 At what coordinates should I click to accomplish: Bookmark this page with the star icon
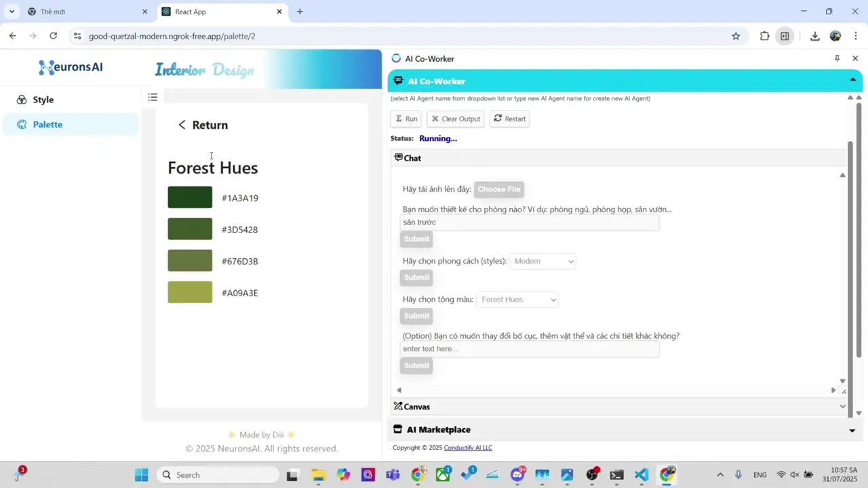click(x=736, y=36)
